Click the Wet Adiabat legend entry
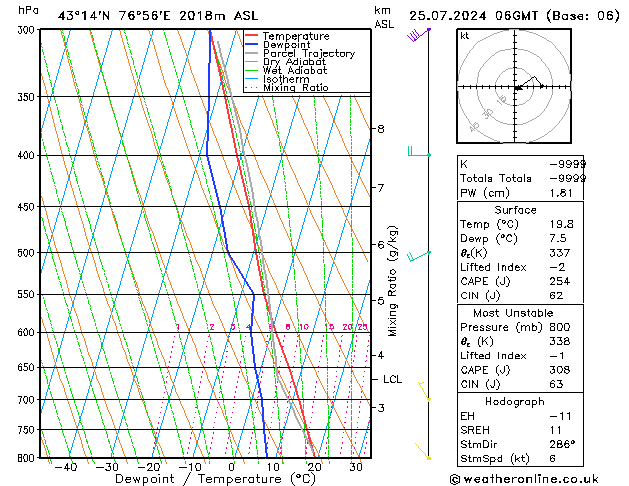 pyautogui.click(x=286, y=71)
